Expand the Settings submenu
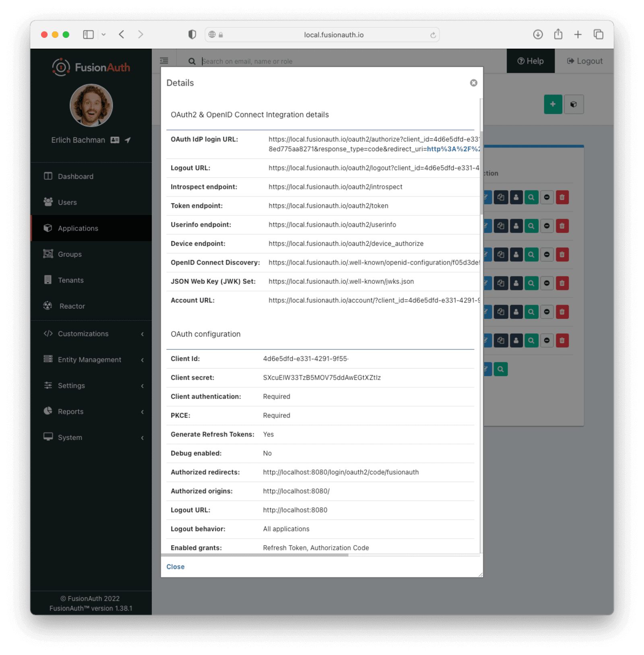The image size is (644, 655). tap(91, 386)
